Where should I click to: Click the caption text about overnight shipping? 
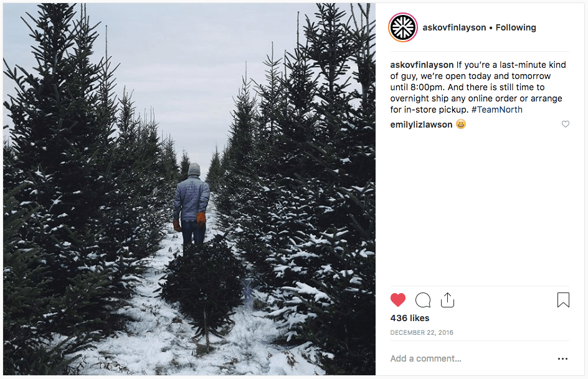(x=476, y=98)
